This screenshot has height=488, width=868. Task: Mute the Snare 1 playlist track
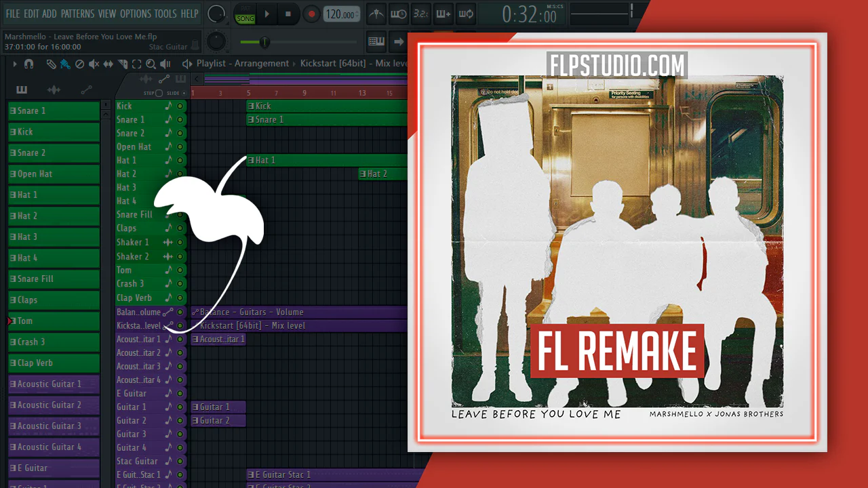point(180,119)
